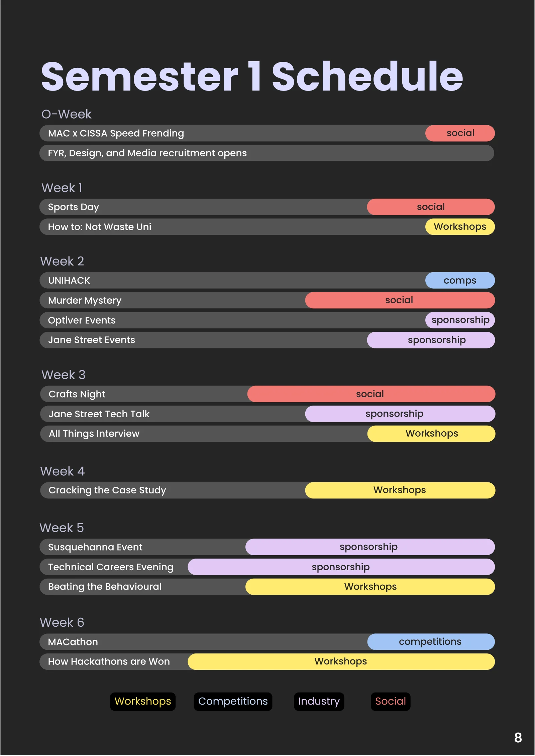Screen dimensions: 535x756
Task: Click the page number 8
Action: point(518,738)
